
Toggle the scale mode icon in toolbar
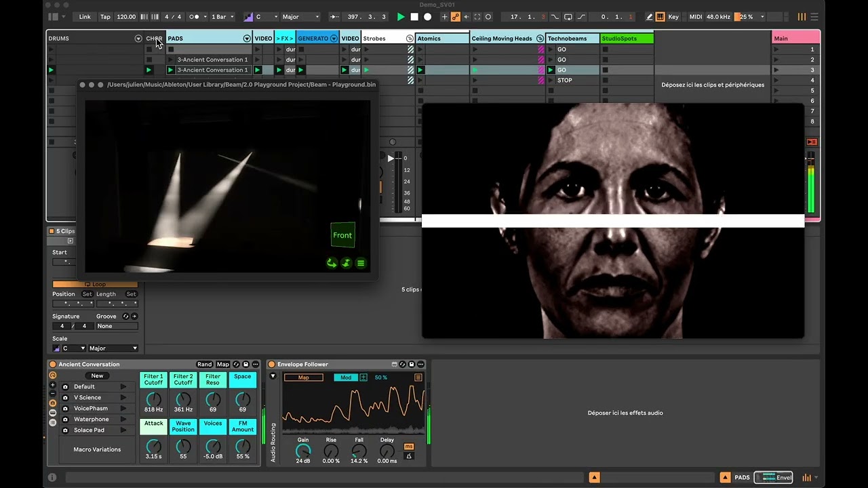(x=248, y=17)
